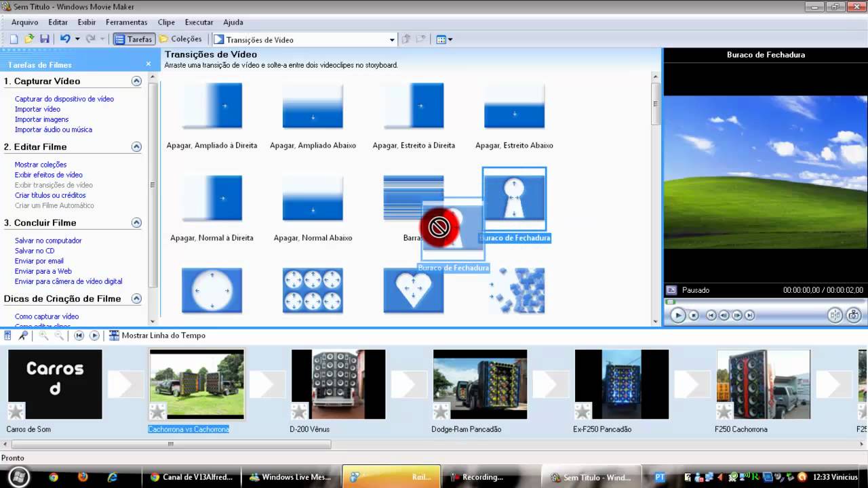Image resolution: width=868 pixels, height=488 pixels.
Task: Click the star effect icon on D-200 Vênus clip
Action: click(x=300, y=411)
